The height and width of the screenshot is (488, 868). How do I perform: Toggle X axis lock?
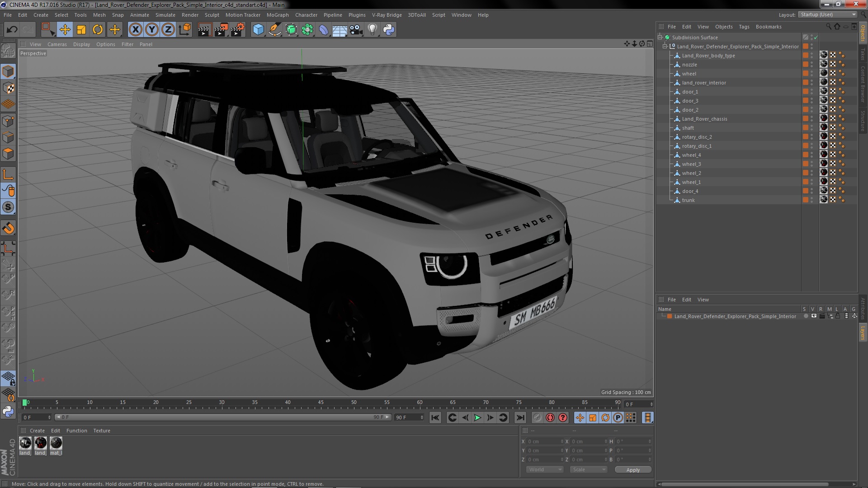(135, 30)
